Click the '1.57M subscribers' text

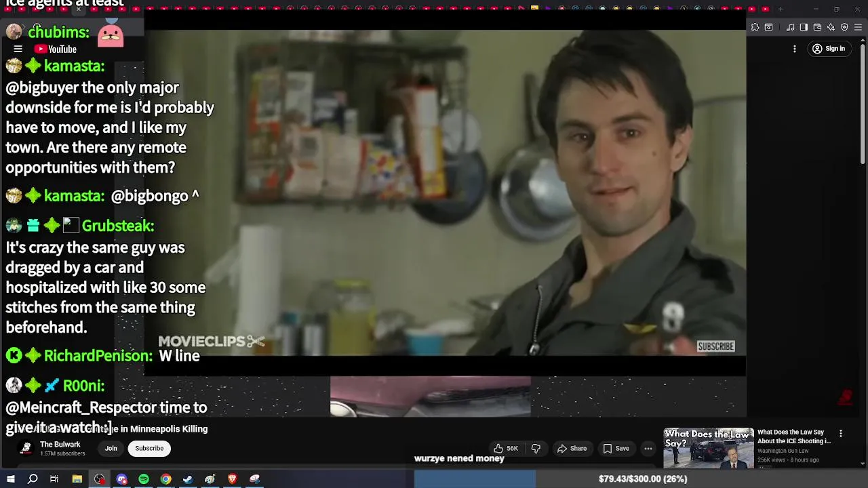62,453
